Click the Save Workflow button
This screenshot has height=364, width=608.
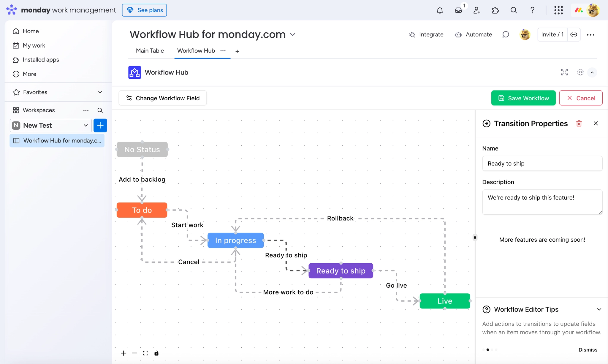pyautogui.click(x=523, y=98)
